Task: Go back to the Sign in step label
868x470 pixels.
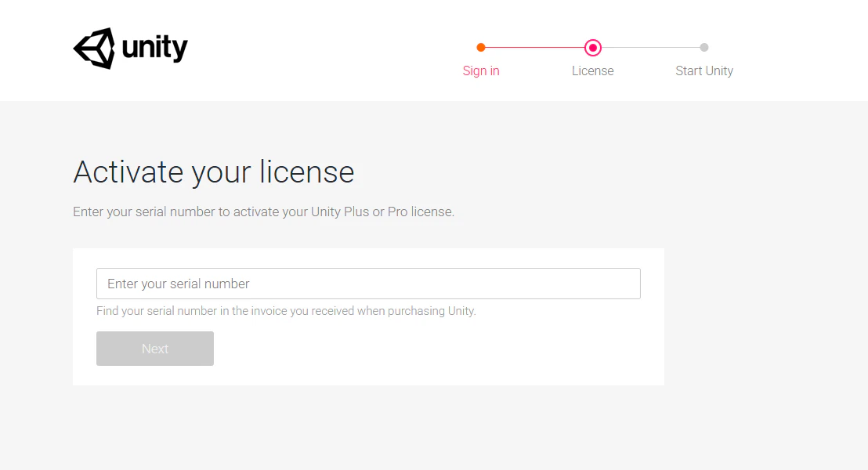Action: 481,70
